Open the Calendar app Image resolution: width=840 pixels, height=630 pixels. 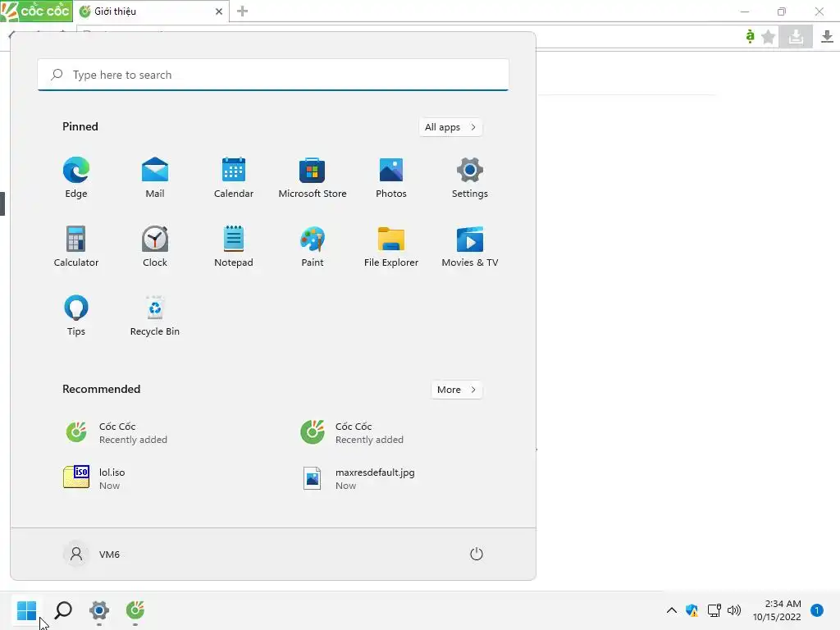234,178
